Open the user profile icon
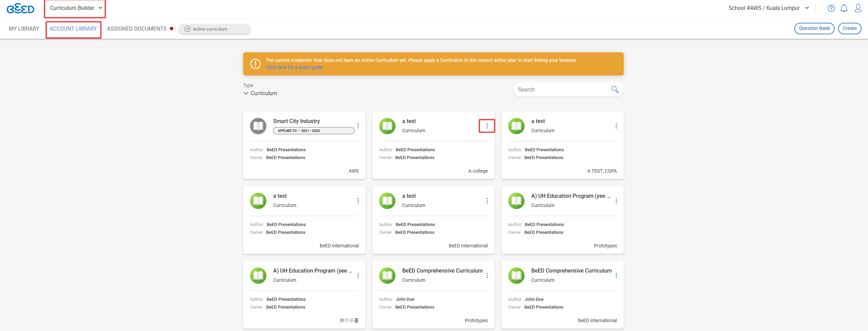868x331 pixels. pyautogui.click(x=858, y=8)
